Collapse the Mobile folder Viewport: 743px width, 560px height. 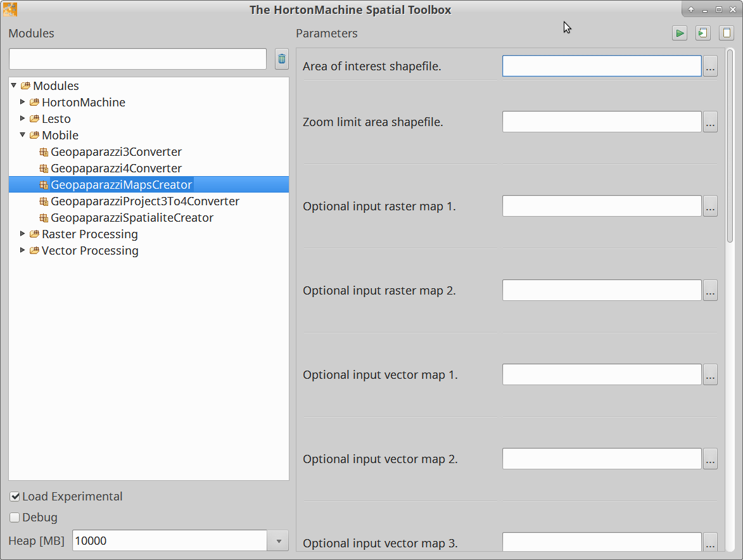(x=22, y=135)
